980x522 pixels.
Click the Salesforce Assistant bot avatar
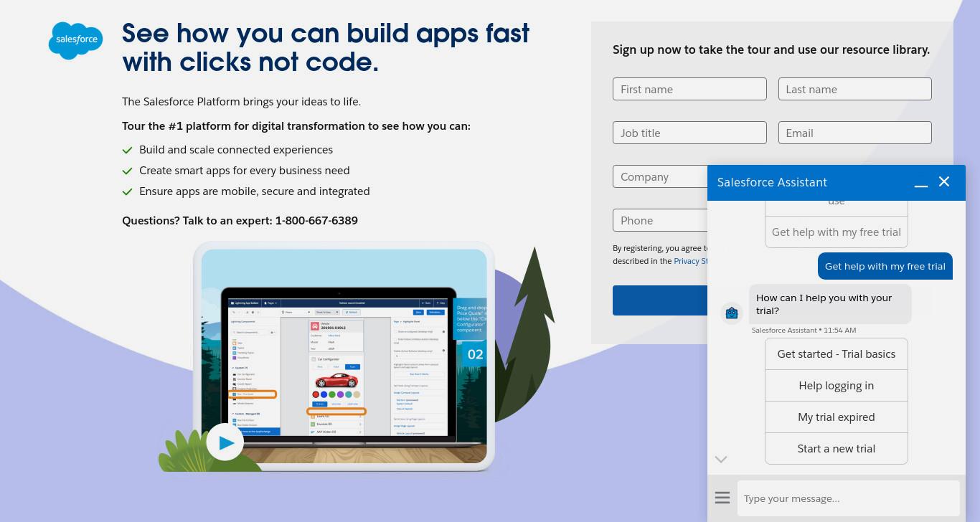click(732, 313)
